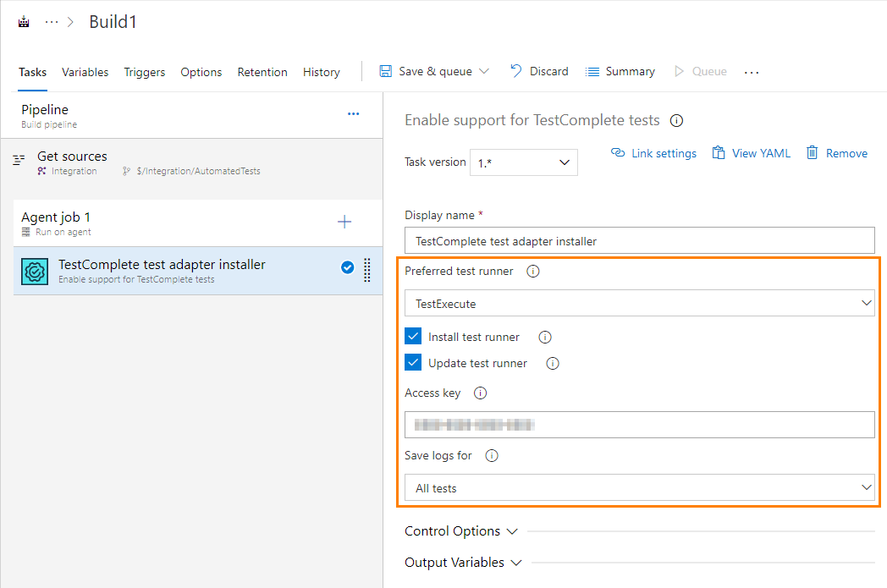This screenshot has width=887, height=588.
Task: Show info for Install test runner
Action: click(x=545, y=338)
